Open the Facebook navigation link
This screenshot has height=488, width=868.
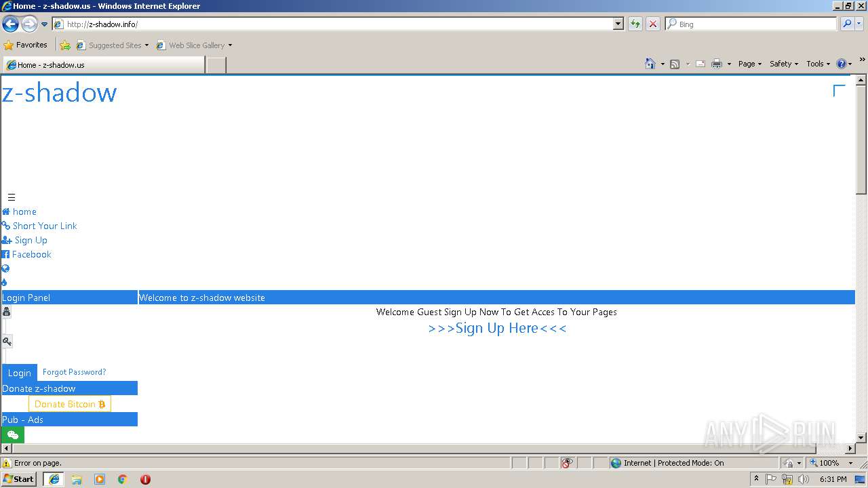(26, 254)
